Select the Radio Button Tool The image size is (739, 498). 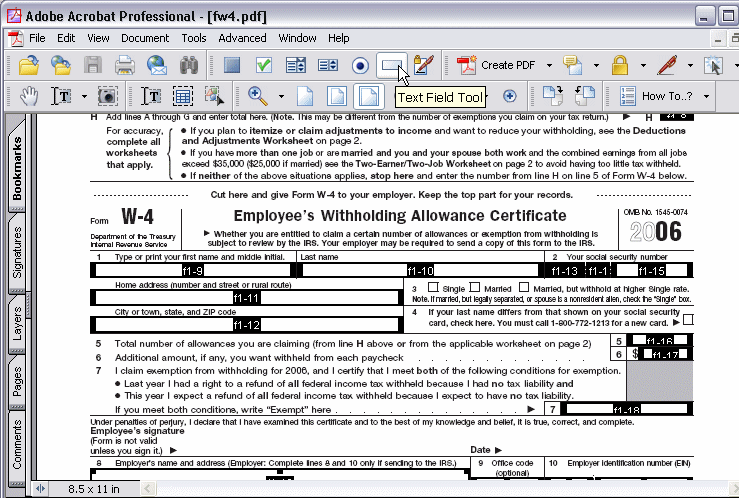coord(361,65)
